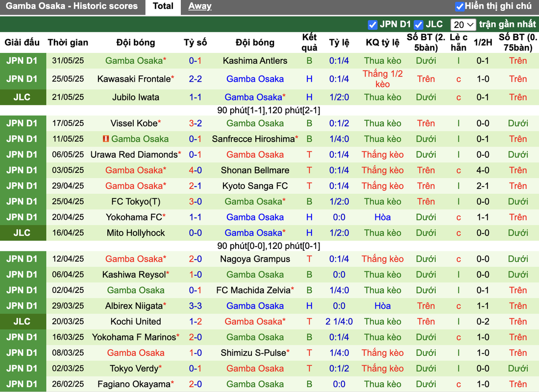Click the Gamba Osaka - Historic scores title

(x=72, y=6)
